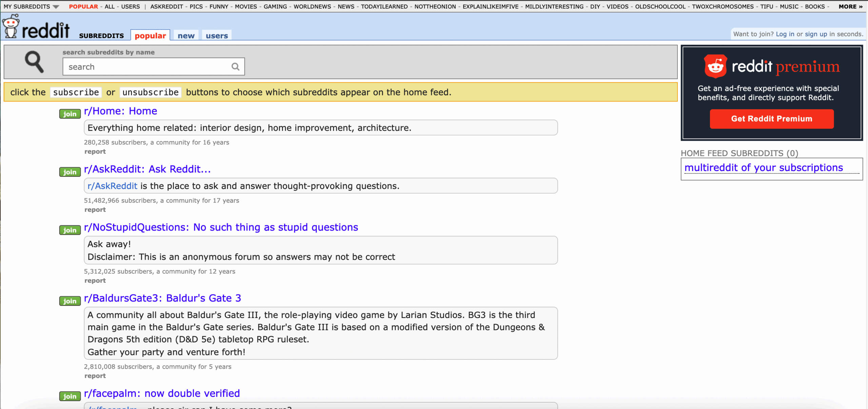Switch to the users tab

tap(217, 36)
